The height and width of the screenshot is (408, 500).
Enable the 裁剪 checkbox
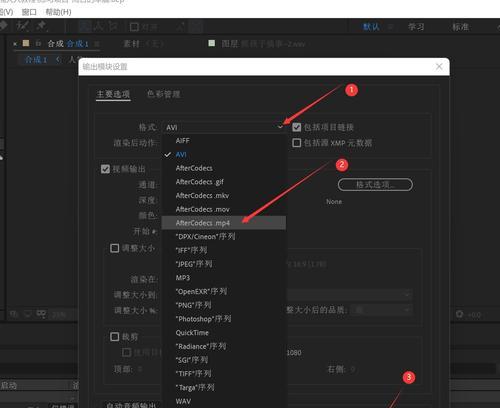point(114,337)
